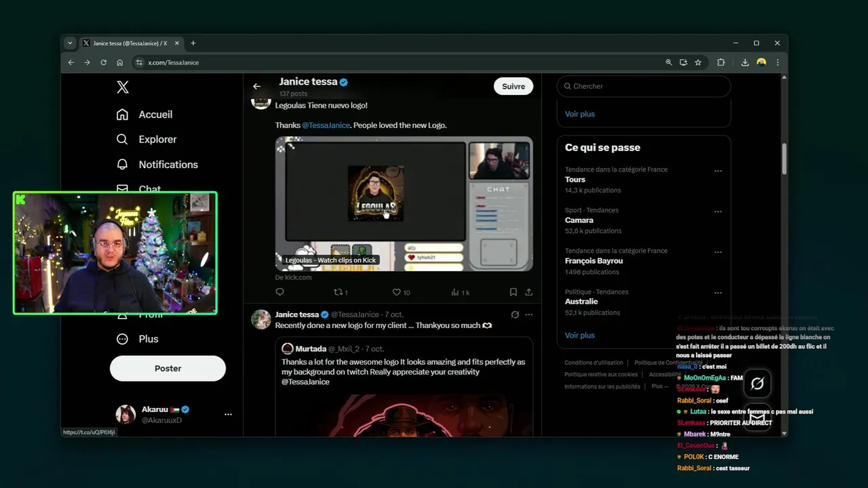Click browser home icon

[x=119, y=62]
